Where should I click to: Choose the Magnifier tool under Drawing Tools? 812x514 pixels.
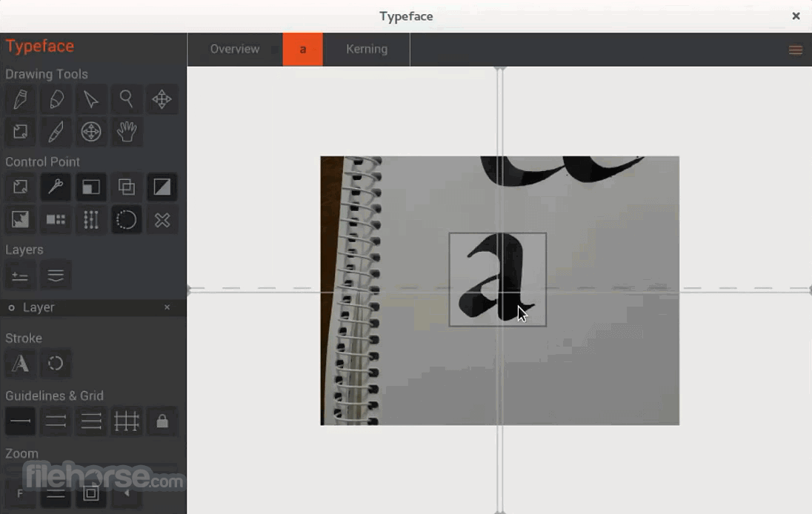point(127,99)
